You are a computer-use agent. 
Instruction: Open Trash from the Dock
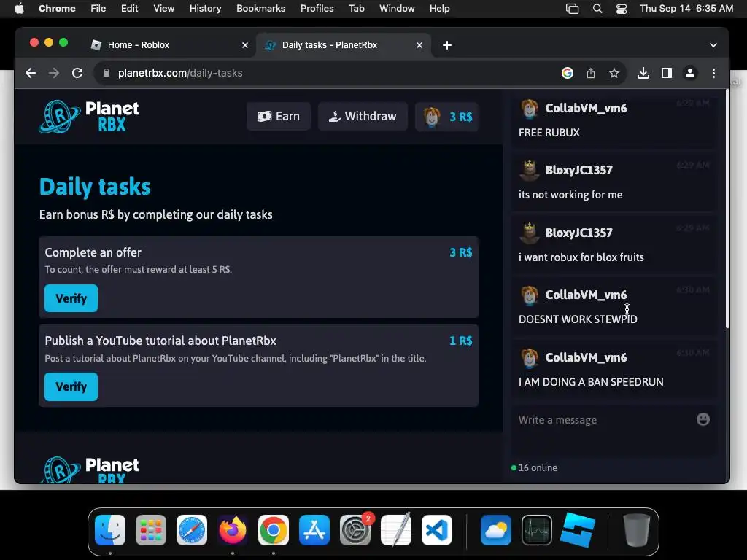tap(636, 530)
